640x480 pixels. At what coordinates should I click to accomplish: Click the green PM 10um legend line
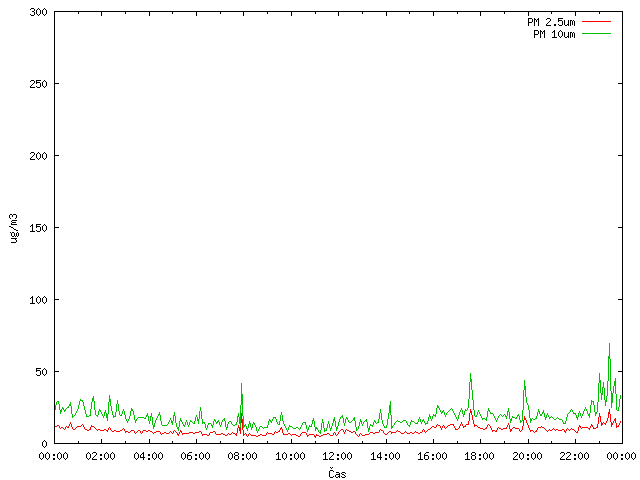point(596,33)
